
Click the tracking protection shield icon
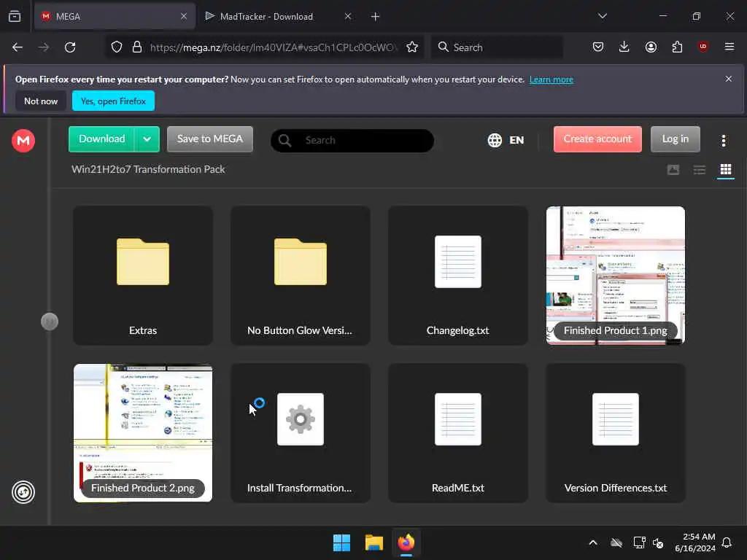click(x=117, y=47)
